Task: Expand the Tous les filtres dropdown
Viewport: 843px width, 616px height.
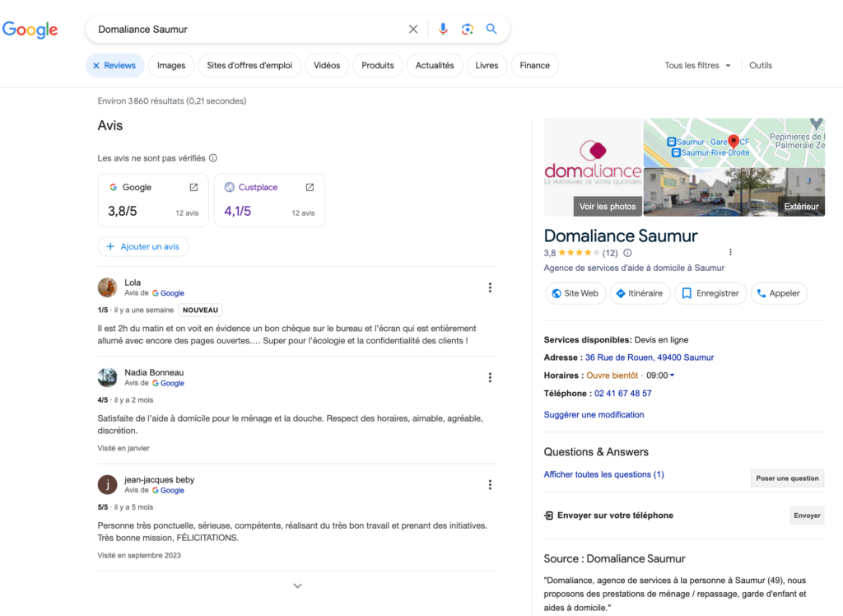Action: pyautogui.click(x=696, y=65)
